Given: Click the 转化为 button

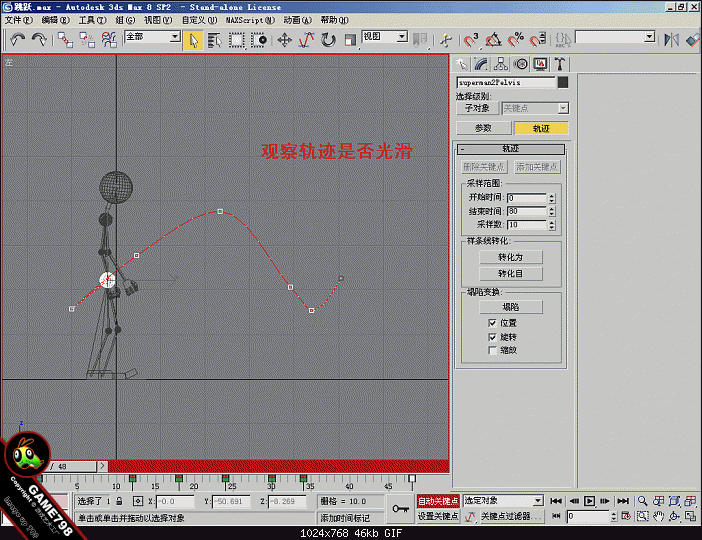Looking at the screenshot, I should click(x=511, y=257).
